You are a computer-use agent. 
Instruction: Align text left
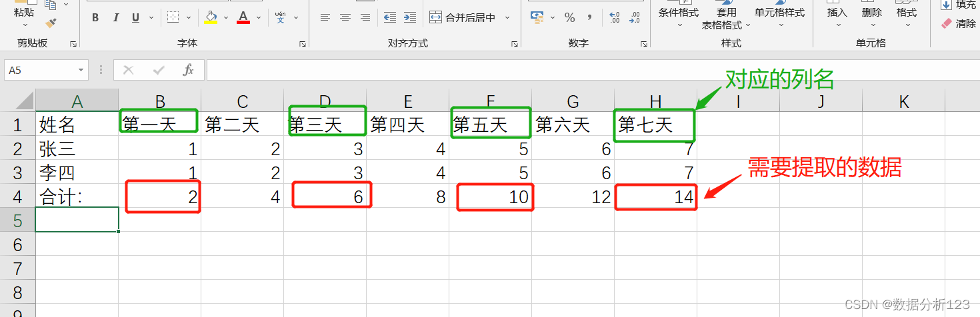(325, 18)
